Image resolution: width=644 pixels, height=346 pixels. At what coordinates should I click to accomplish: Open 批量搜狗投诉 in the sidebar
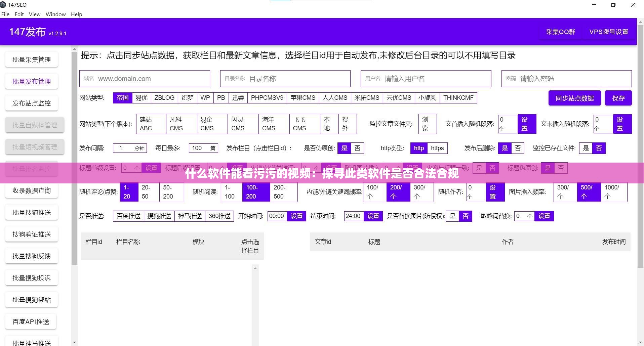point(31,277)
